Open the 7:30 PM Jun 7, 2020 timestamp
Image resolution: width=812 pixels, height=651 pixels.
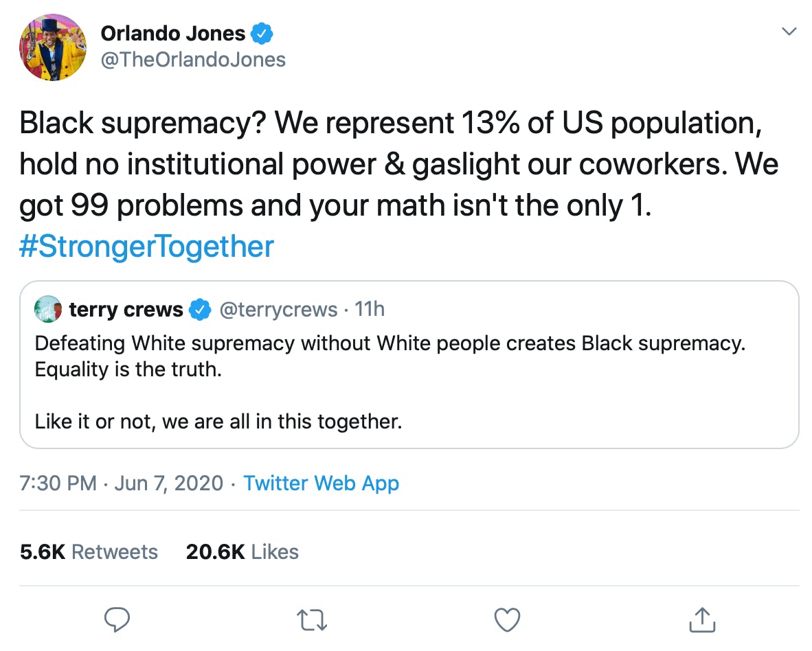pyautogui.click(x=121, y=483)
